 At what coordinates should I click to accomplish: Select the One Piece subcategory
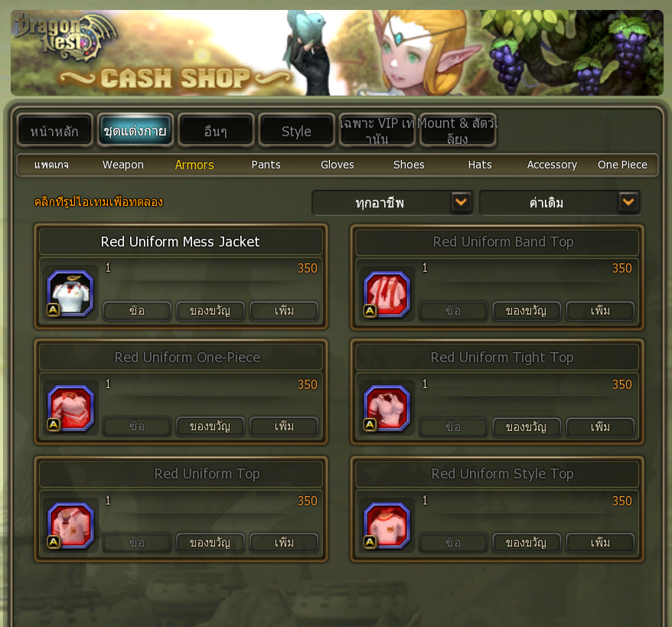pos(622,165)
